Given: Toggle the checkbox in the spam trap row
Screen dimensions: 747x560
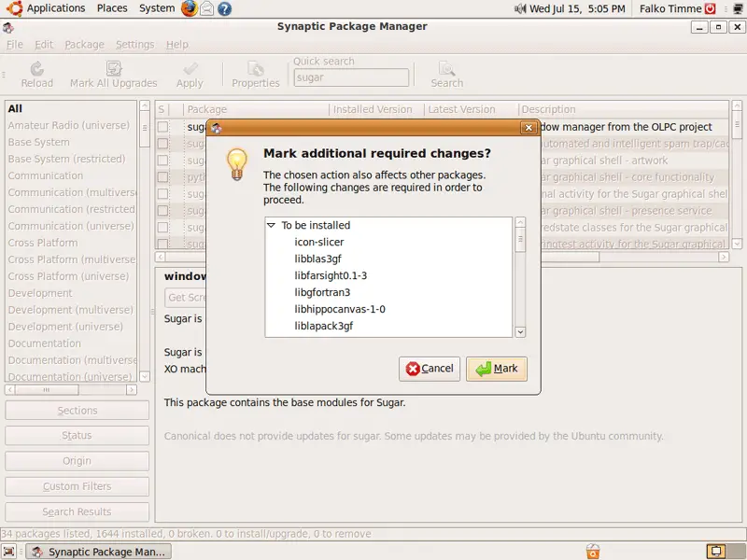Looking at the screenshot, I should [162, 144].
